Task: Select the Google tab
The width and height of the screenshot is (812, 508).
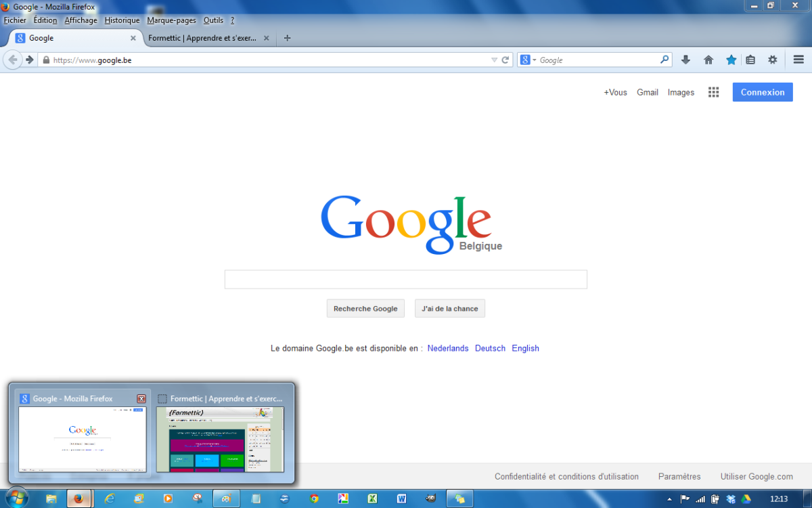Action: (x=74, y=38)
